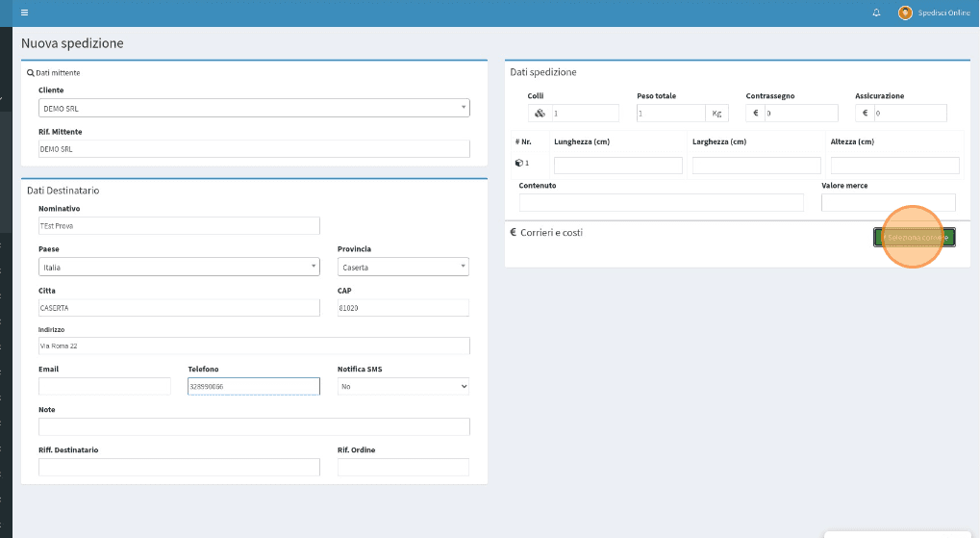980x538 pixels.
Task: Expand the Paese dropdown showing Italia
Action: coord(179,267)
